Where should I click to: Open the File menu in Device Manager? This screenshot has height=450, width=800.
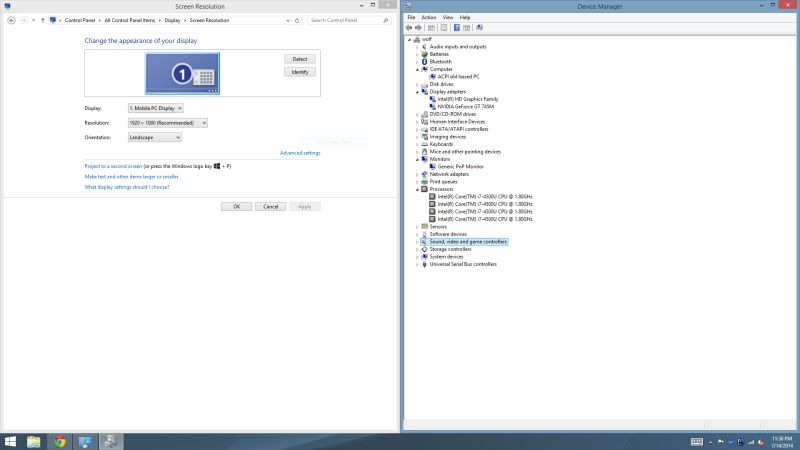(411, 17)
